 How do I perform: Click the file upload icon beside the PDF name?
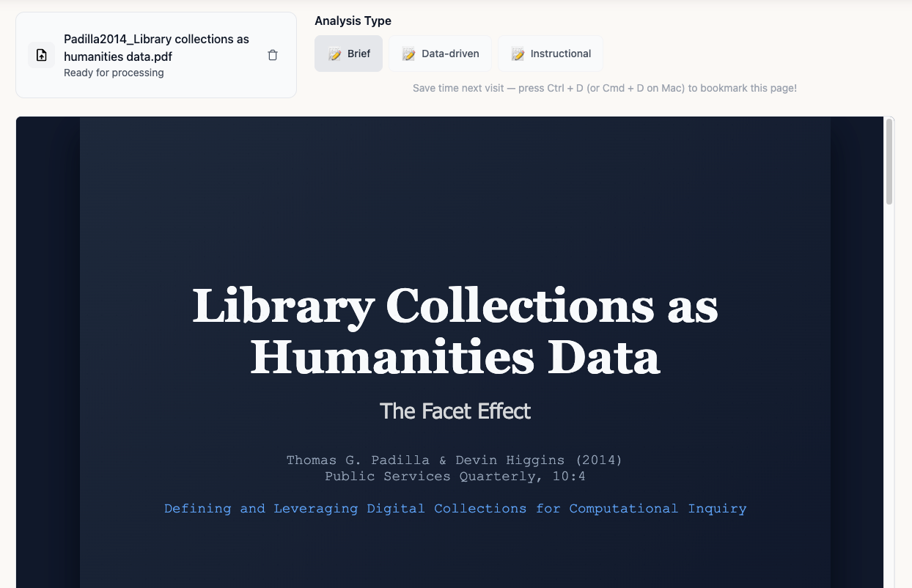[x=41, y=54]
